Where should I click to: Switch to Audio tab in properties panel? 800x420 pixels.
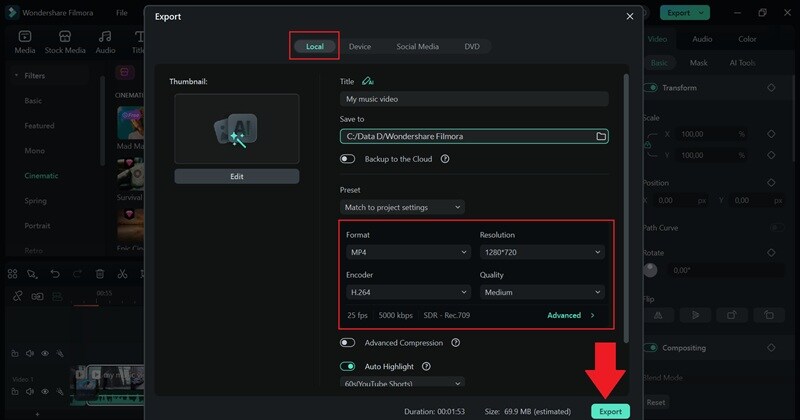(702, 39)
